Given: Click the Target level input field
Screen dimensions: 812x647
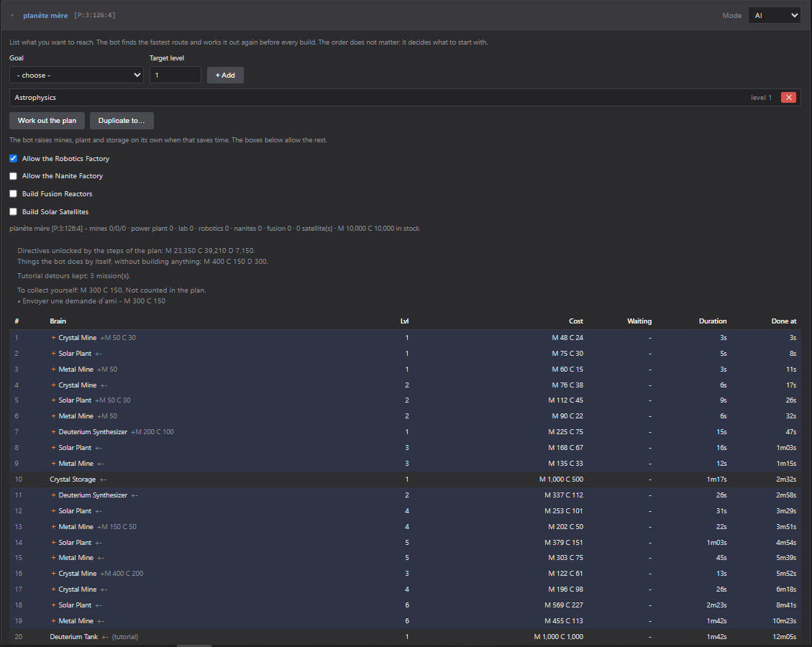Looking at the screenshot, I should (x=175, y=75).
